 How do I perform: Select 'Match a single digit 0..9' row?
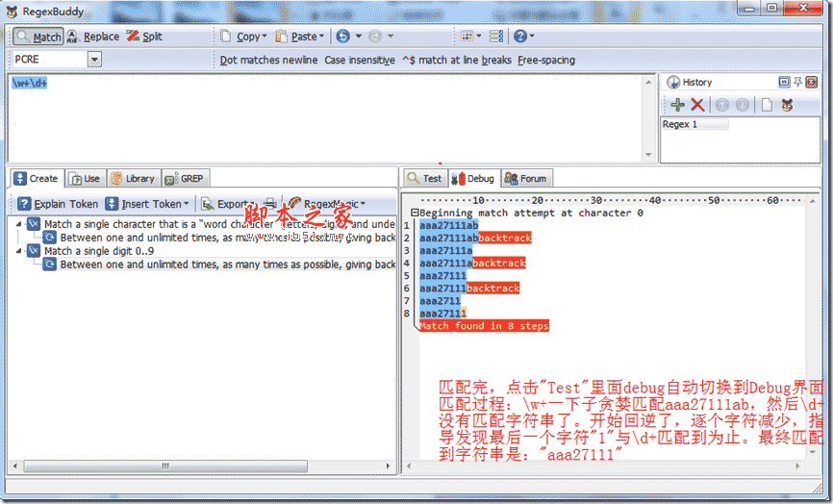[99, 251]
